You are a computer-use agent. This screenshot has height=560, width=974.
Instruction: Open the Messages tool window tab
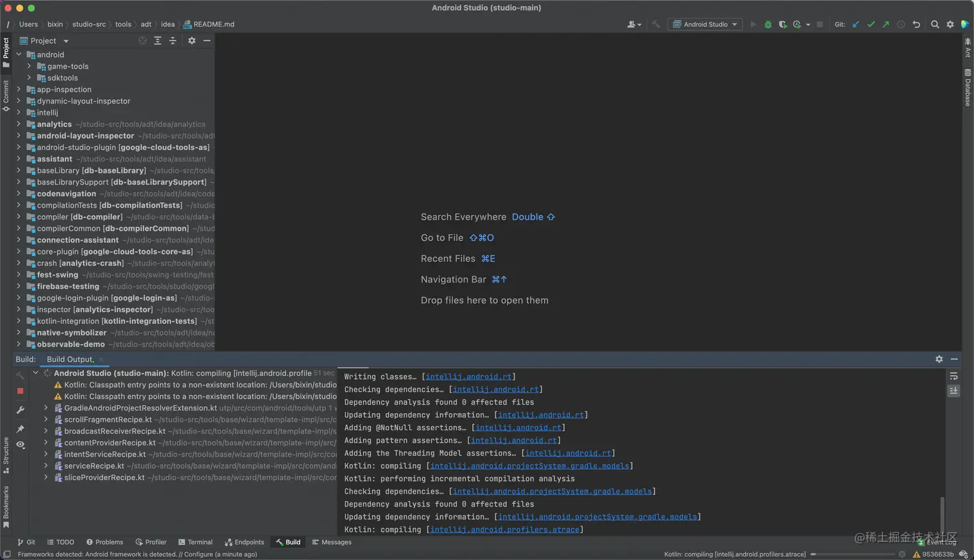click(332, 542)
